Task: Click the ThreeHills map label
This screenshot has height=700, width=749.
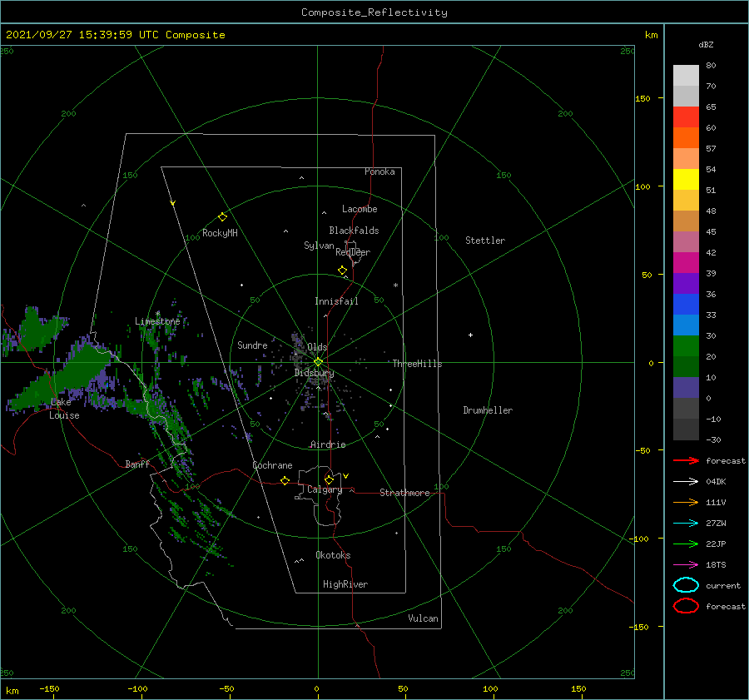Action: point(418,364)
